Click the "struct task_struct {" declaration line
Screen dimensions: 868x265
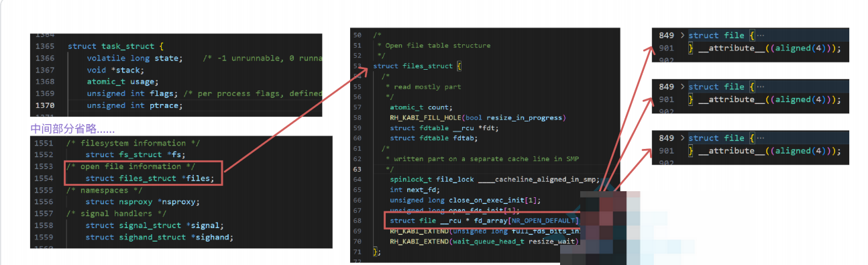point(115,46)
